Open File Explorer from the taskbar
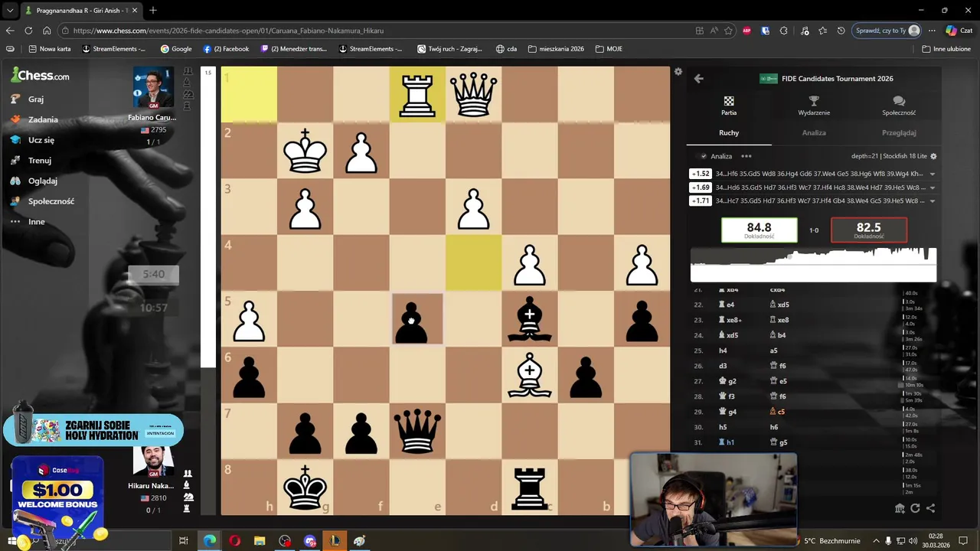This screenshot has height=551, width=980. [260, 541]
